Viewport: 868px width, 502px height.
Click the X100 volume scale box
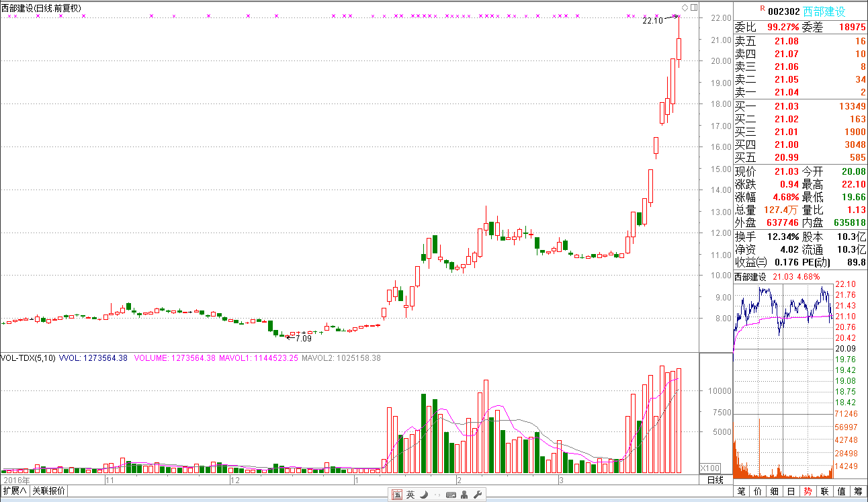pyautogui.click(x=710, y=468)
